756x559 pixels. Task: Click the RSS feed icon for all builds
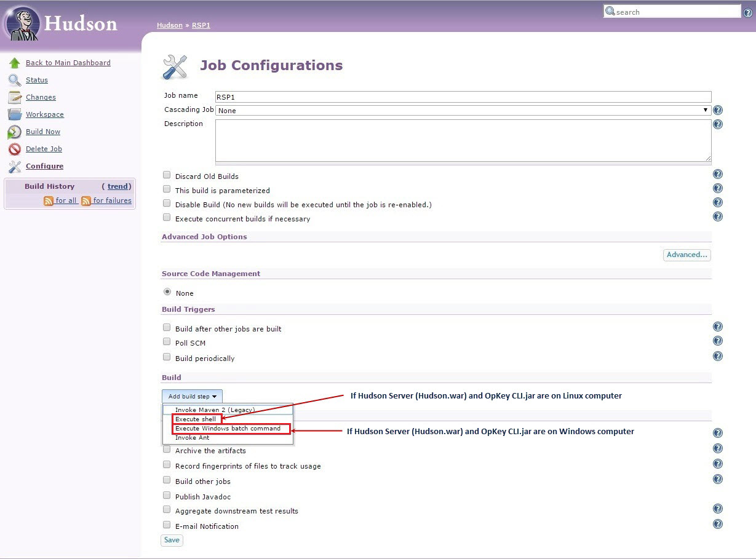[x=49, y=201]
